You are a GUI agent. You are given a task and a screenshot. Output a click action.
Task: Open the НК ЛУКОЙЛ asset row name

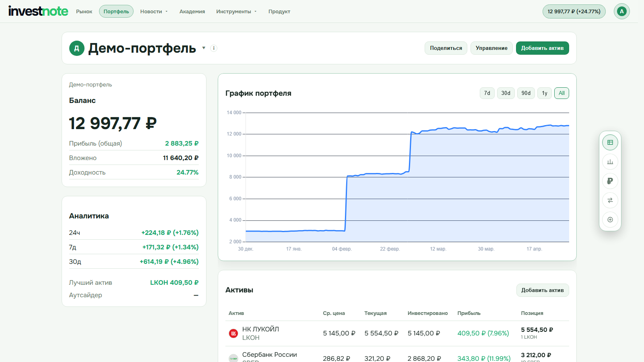(x=260, y=329)
